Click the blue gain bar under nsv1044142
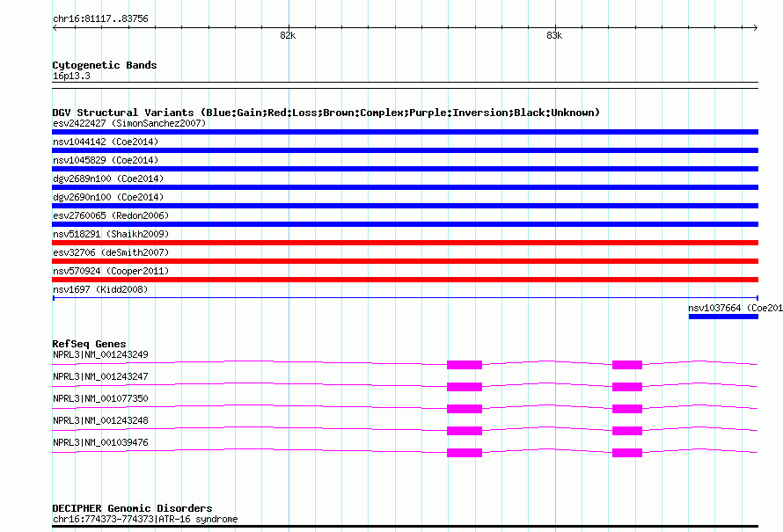This screenshot has height=532, width=783. tap(405, 150)
